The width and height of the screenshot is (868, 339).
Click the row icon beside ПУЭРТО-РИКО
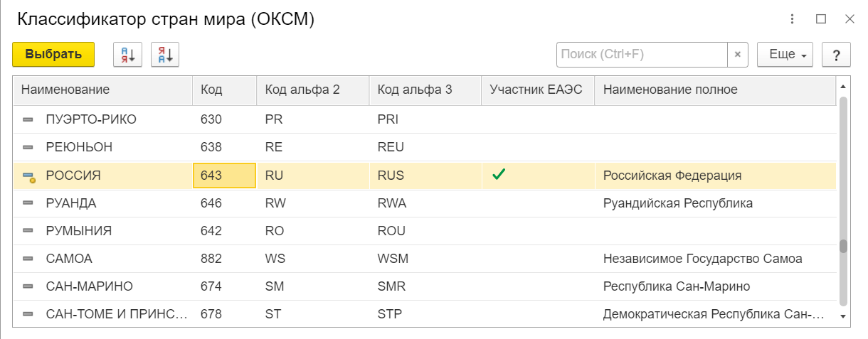[x=28, y=120]
